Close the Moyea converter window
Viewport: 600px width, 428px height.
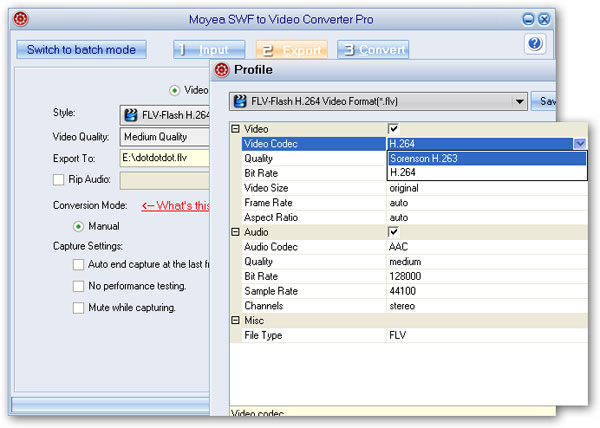544,19
